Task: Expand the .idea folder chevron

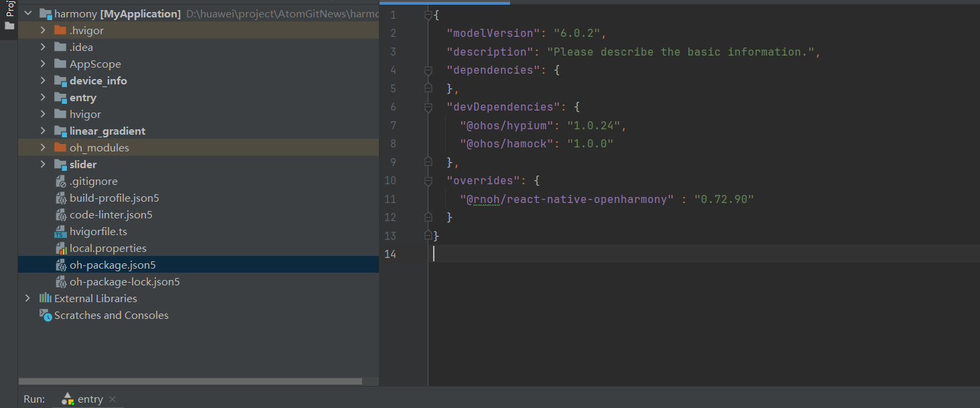Action: [43, 47]
